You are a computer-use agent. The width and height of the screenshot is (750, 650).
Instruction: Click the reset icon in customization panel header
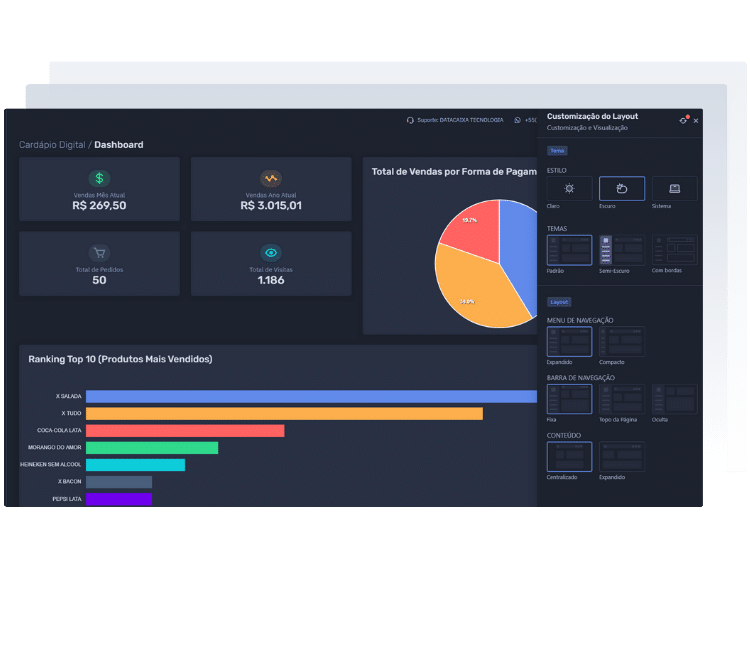click(683, 120)
